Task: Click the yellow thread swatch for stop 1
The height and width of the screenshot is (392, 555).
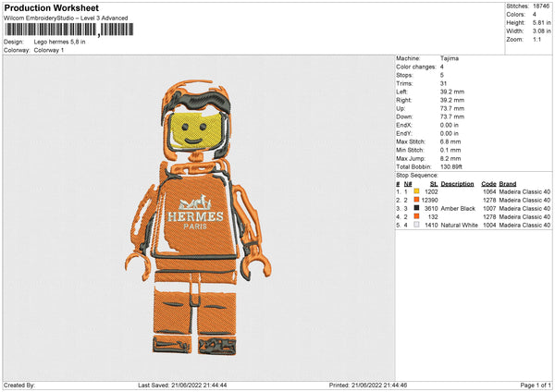Action: [x=416, y=191]
